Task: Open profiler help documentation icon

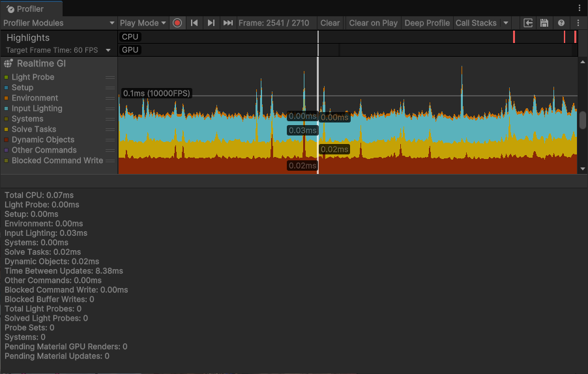Action: point(561,23)
